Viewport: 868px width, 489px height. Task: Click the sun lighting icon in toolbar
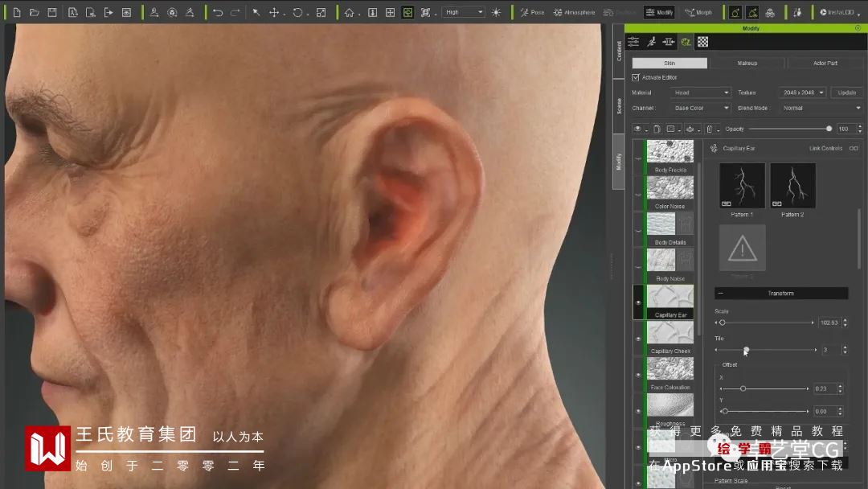point(496,12)
